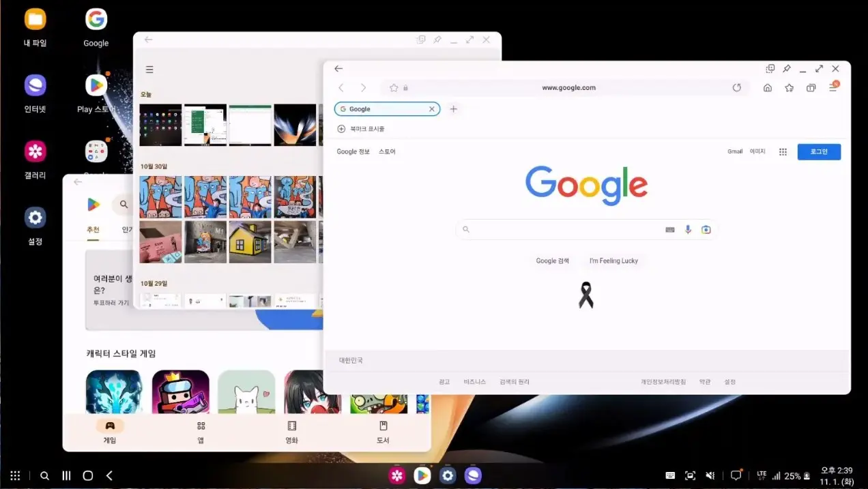
Task: Go back in the browser window title bar
Action: coord(338,69)
